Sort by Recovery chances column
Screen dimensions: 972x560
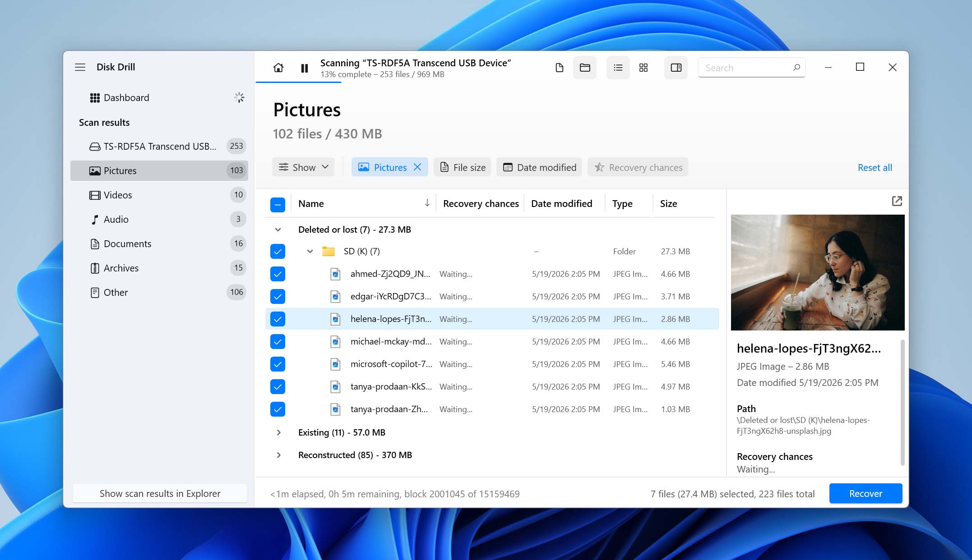tap(481, 204)
